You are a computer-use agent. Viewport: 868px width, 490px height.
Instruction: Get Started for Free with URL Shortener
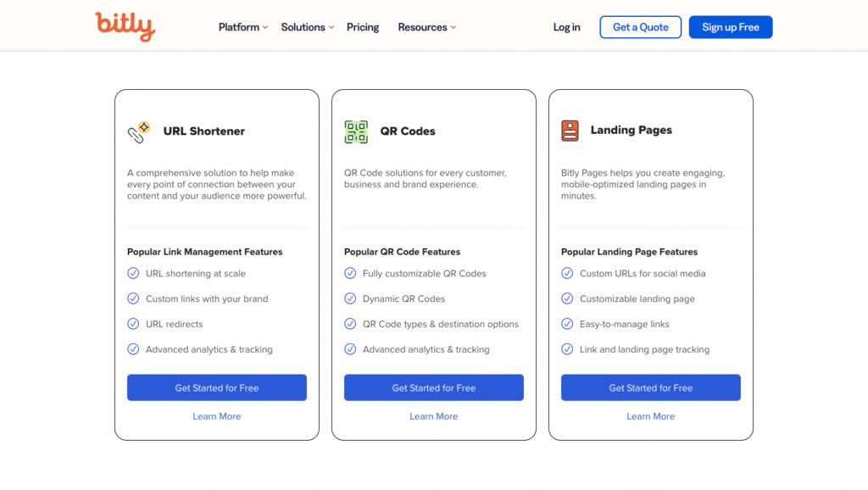(217, 387)
